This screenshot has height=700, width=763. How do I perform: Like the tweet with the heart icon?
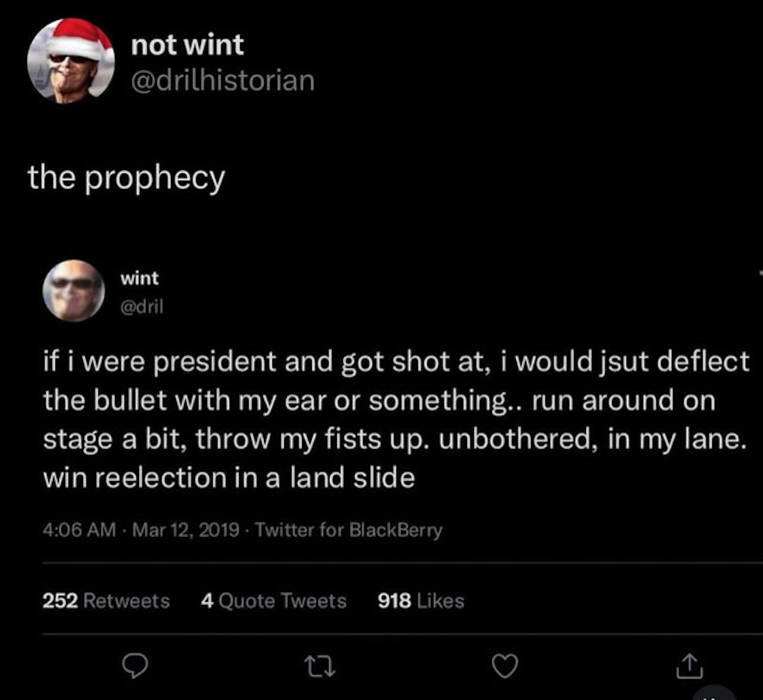pyautogui.click(x=505, y=666)
